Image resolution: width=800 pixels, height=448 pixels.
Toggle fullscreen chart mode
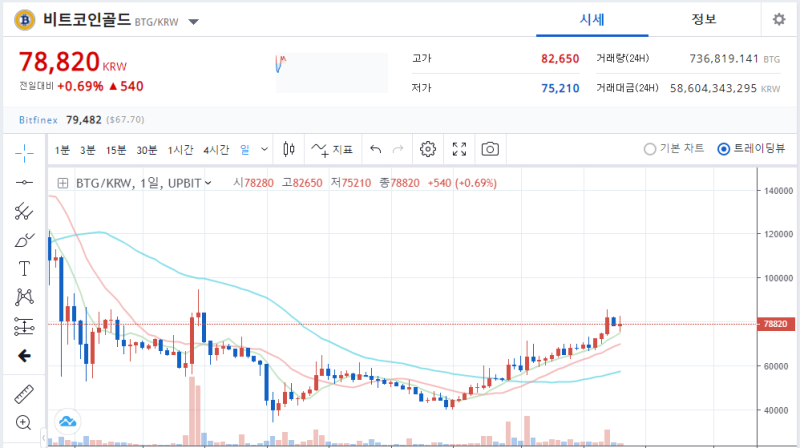(459, 150)
